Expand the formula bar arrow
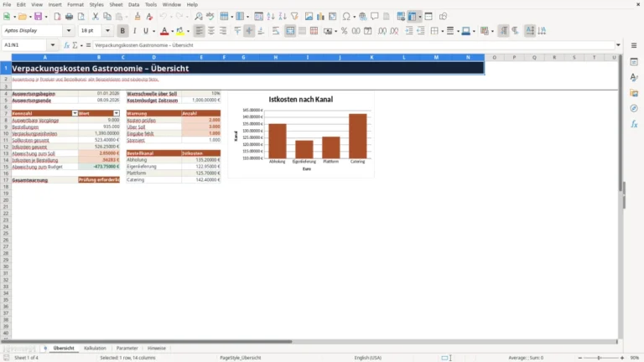This screenshot has height=362, width=644. [618, 45]
